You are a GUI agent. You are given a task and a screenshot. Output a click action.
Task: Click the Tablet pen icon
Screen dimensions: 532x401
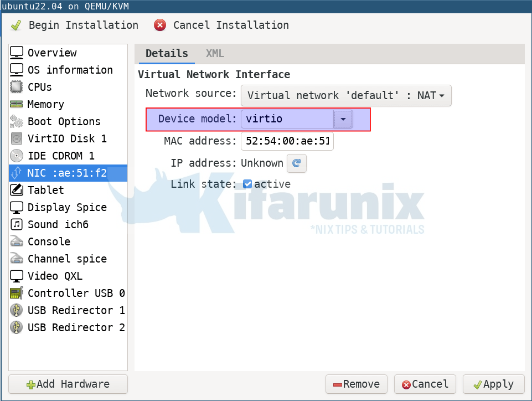pyautogui.click(x=17, y=190)
